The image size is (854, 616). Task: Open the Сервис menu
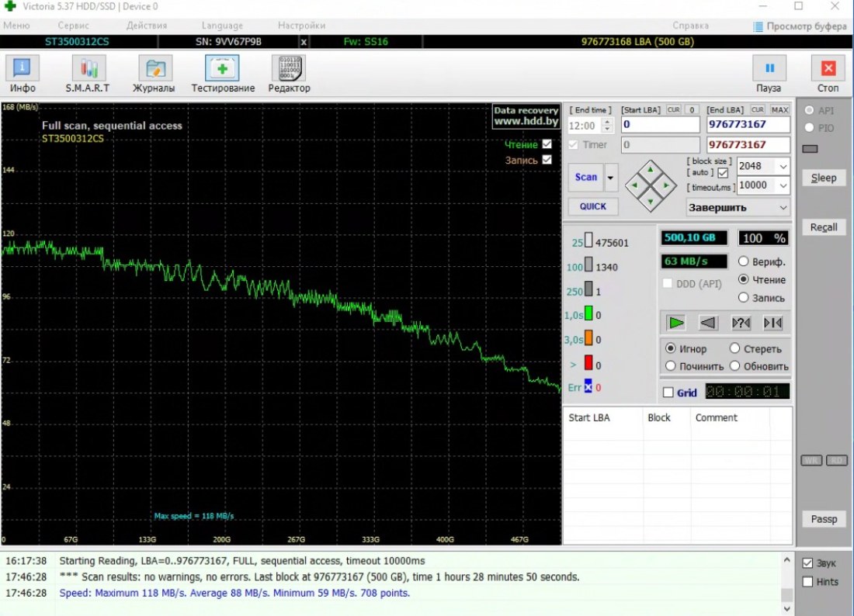point(73,26)
